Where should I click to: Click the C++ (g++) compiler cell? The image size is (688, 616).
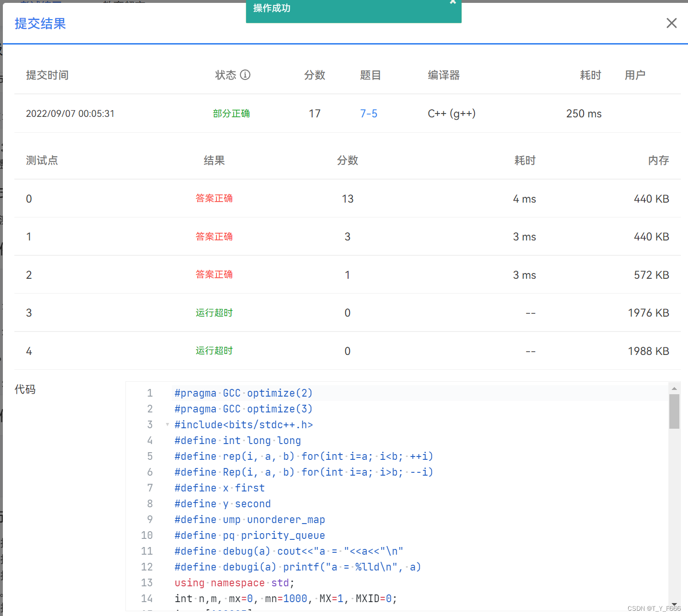(451, 114)
